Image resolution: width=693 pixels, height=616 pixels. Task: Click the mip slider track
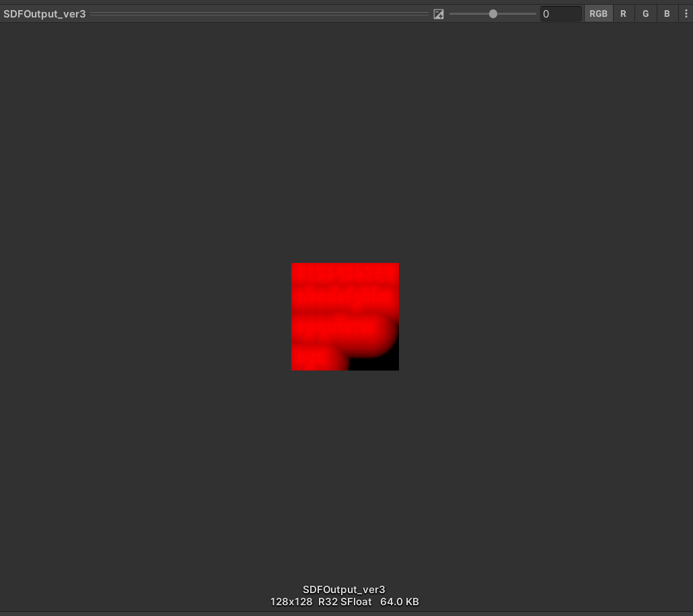[x=493, y=13]
